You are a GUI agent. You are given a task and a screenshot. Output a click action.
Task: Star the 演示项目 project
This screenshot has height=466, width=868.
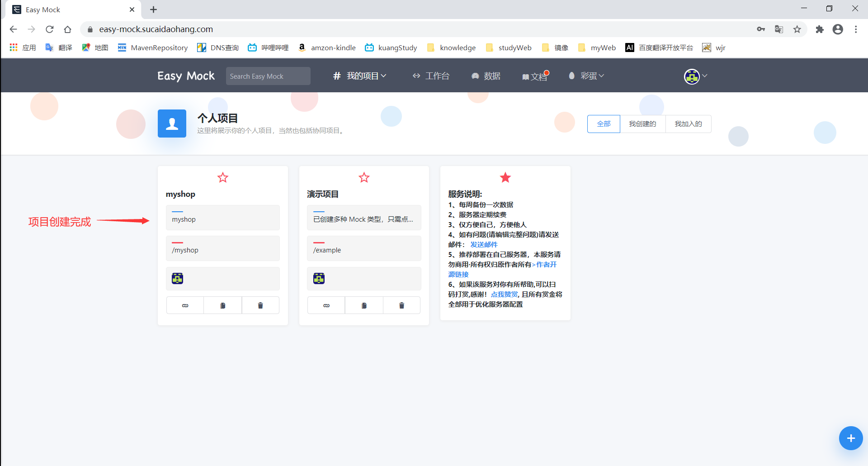pos(364,177)
